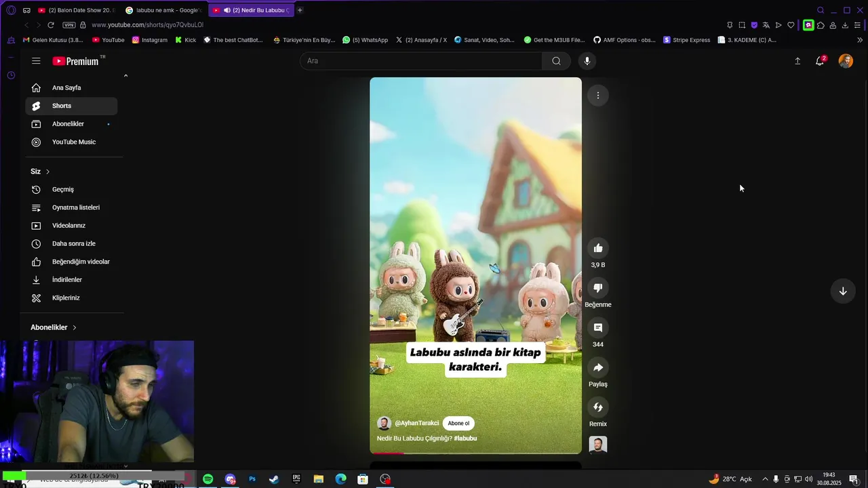
Task: Open Ana Sayfa in the sidebar
Action: click(71, 87)
